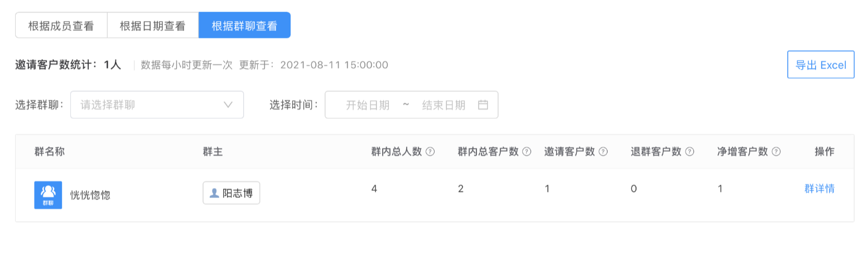
Task: Click the 群名称 column header
Action: [x=50, y=152]
